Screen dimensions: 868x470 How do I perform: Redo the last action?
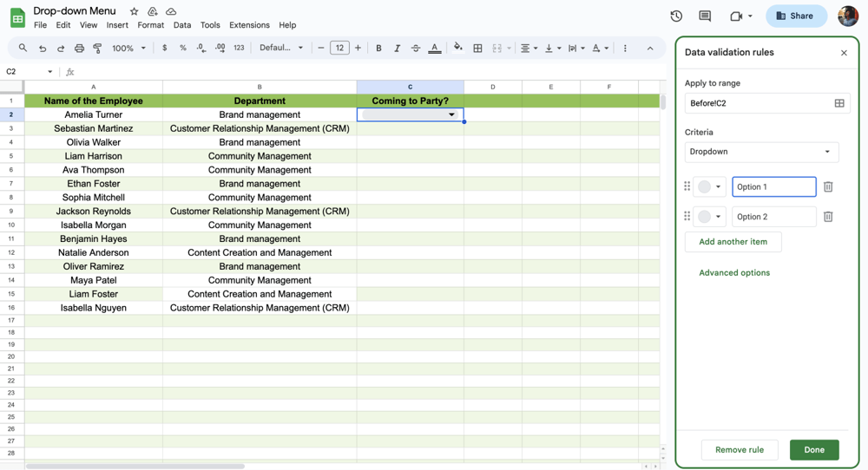point(61,48)
